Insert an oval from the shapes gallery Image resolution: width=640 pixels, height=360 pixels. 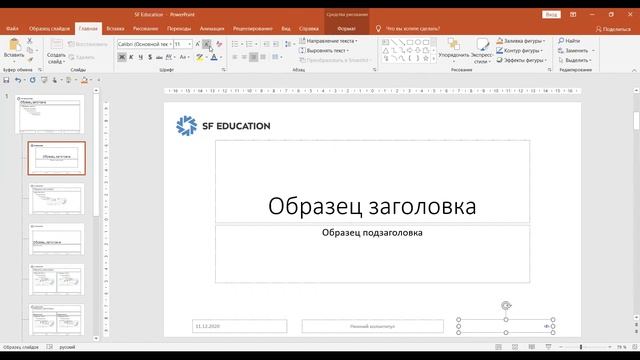[418, 42]
